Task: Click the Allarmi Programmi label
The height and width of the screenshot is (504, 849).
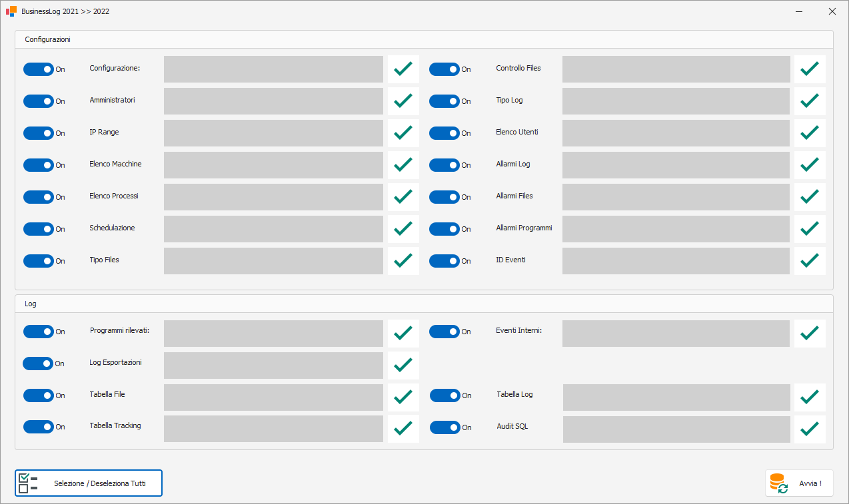Action: point(524,228)
